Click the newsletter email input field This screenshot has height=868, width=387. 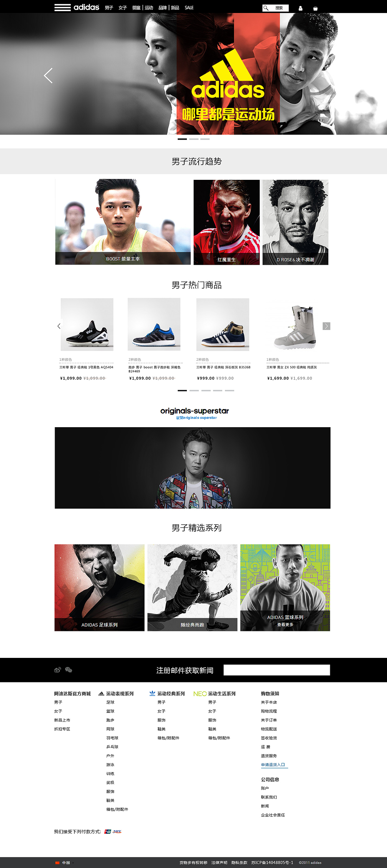click(x=277, y=670)
